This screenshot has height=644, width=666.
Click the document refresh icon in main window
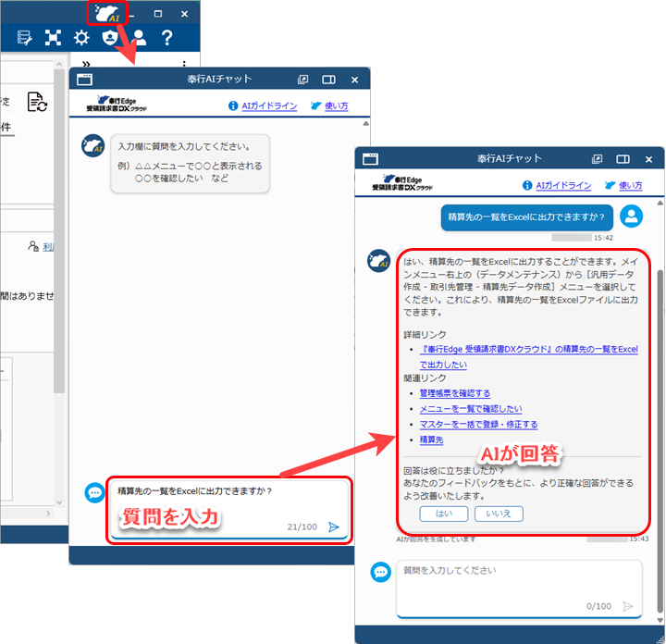click(37, 102)
